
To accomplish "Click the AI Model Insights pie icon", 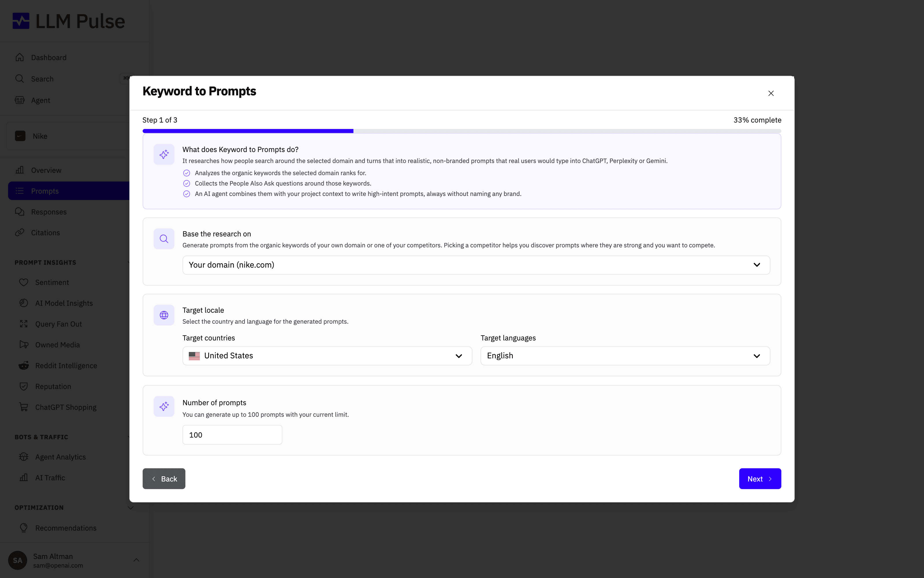I will (24, 303).
